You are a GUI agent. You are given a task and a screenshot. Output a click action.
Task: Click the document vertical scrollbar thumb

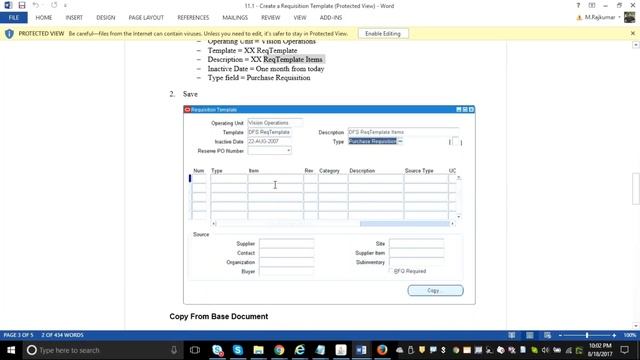[x=636, y=189]
